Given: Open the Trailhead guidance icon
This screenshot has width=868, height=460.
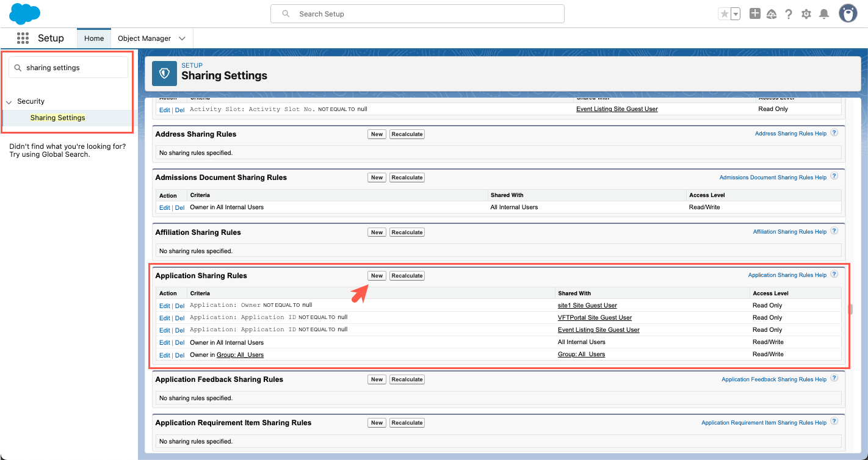Looking at the screenshot, I should [x=772, y=14].
